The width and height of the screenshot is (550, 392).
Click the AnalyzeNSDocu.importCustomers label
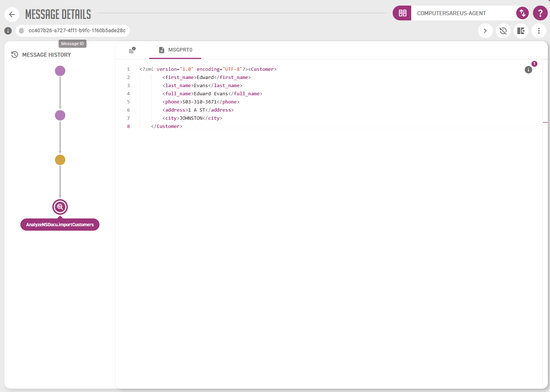pyautogui.click(x=60, y=225)
